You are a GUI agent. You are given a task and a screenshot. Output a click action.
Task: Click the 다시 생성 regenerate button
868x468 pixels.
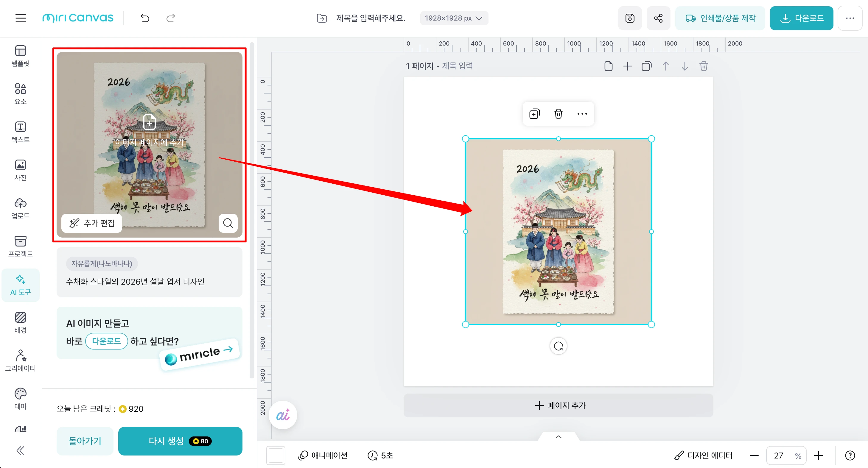point(180,441)
